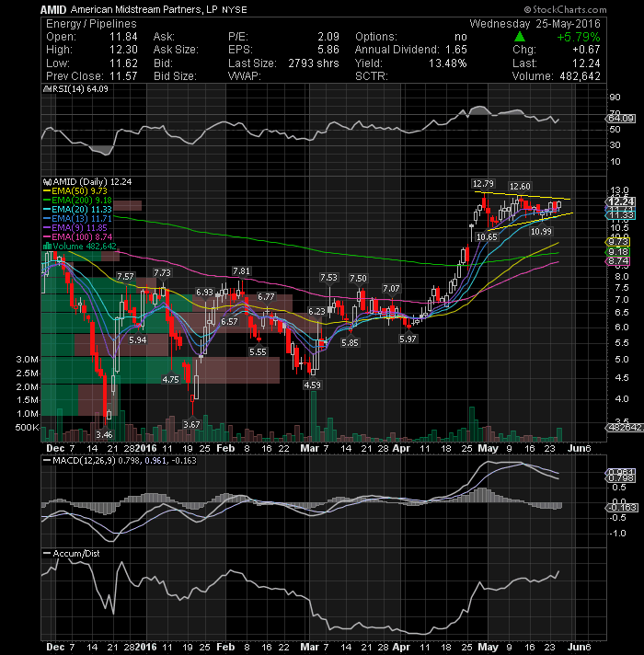Click the 12.24 last price axis tag
The image size is (644, 655).
[x=621, y=201]
